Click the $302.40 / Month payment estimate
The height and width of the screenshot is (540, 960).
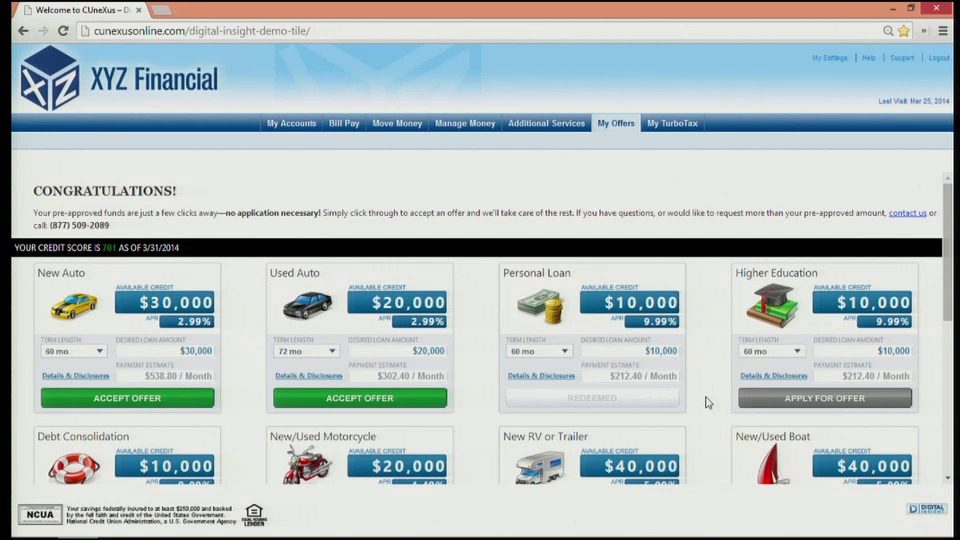point(411,376)
